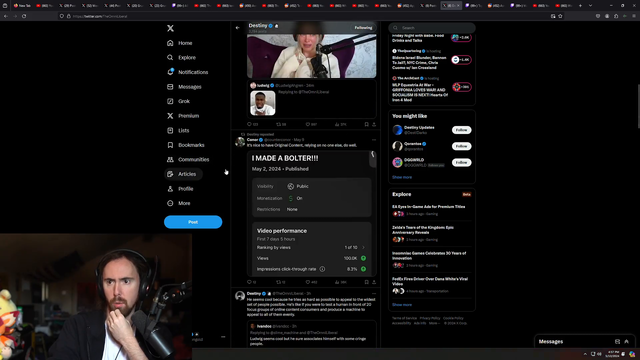Click Comer's profile avatar
The width and height of the screenshot is (640, 360).
240,142
